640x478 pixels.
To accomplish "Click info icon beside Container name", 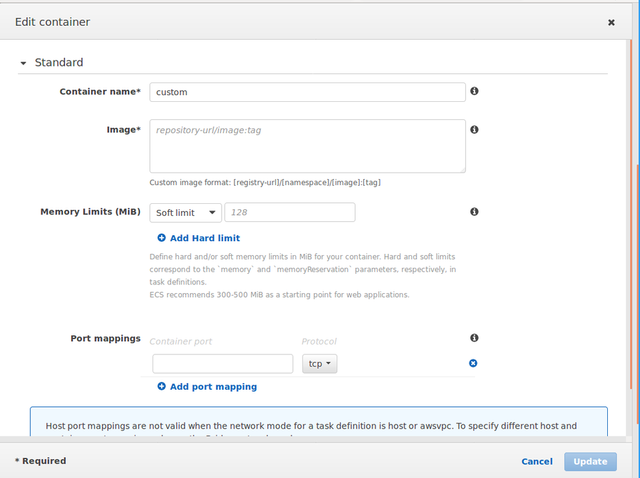I will (x=474, y=91).
